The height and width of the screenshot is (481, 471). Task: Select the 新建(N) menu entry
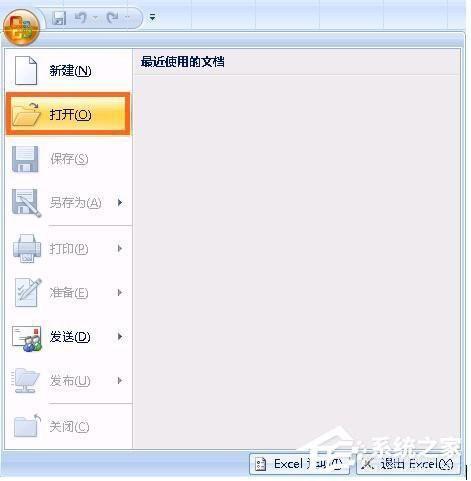click(x=68, y=70)
